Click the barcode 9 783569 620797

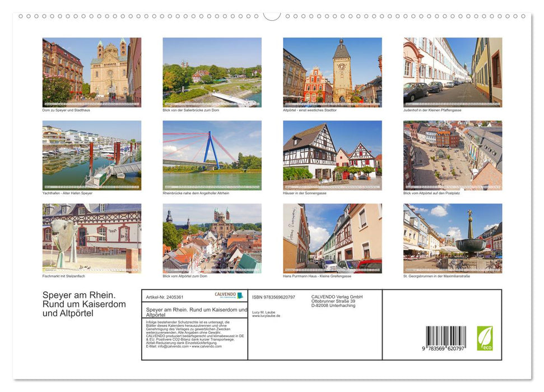445,339
